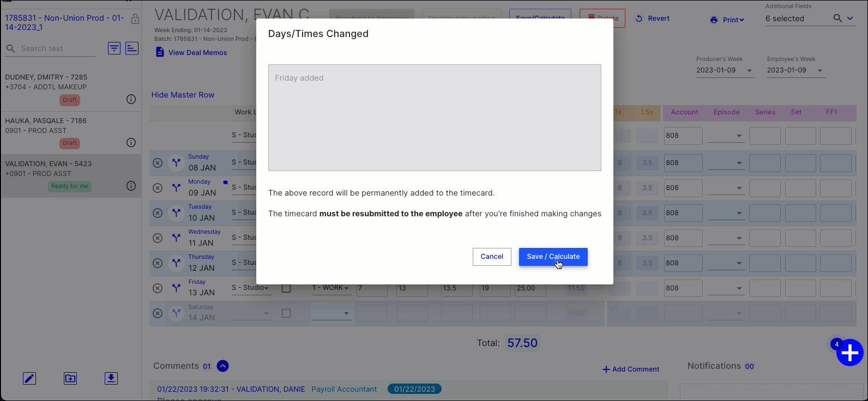The image size is (868, 401).
Task: Open the Print menu
Action: pos(727,20)
